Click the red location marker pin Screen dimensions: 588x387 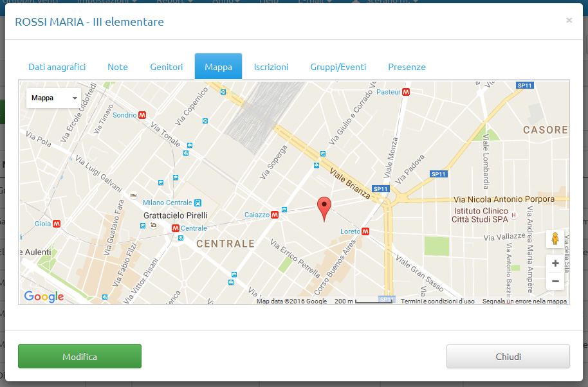324,209
